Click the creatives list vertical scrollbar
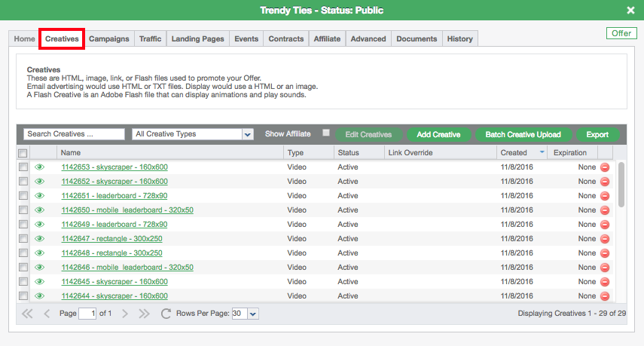Viewport: 644px width, 346px height. click(621, 185)
